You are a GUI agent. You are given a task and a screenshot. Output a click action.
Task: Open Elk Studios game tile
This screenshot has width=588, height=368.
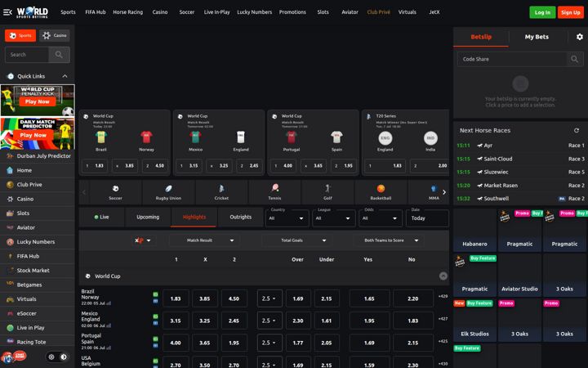click(x=474, y=321)
